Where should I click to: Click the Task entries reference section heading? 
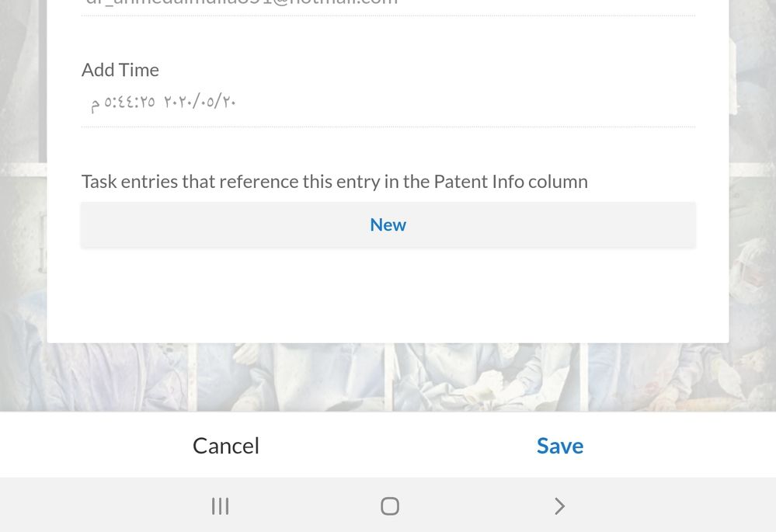tap(335, 182)
